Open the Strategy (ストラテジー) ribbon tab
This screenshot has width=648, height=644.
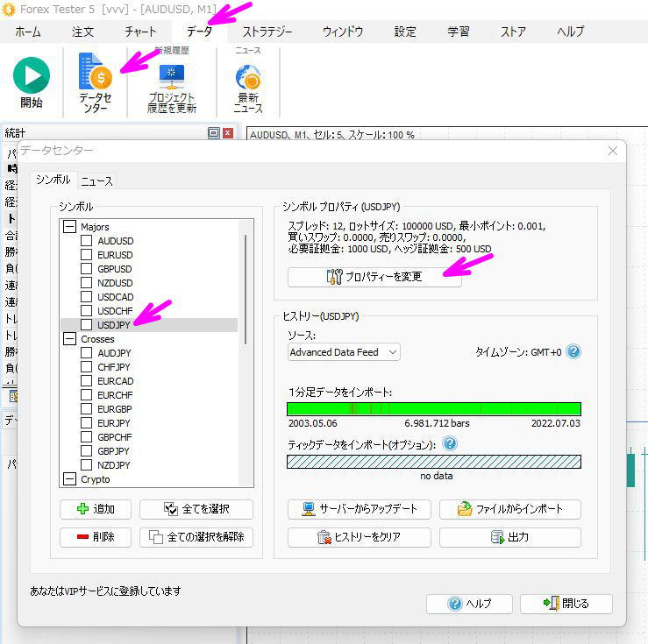point(267,32)
